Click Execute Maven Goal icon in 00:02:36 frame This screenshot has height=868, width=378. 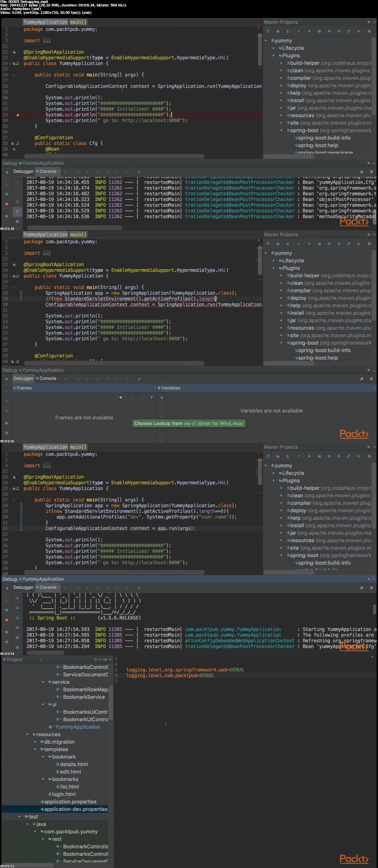(319, 243)
